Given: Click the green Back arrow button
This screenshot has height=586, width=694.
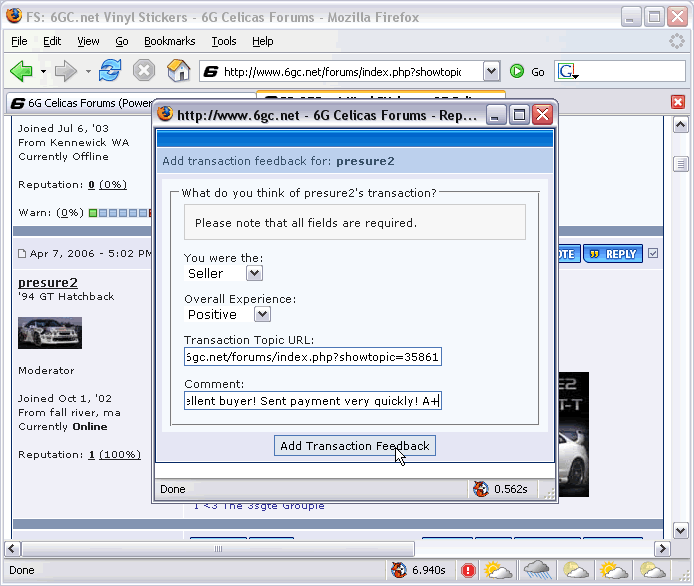Looking at the screenshot, I should coord(21,71).
